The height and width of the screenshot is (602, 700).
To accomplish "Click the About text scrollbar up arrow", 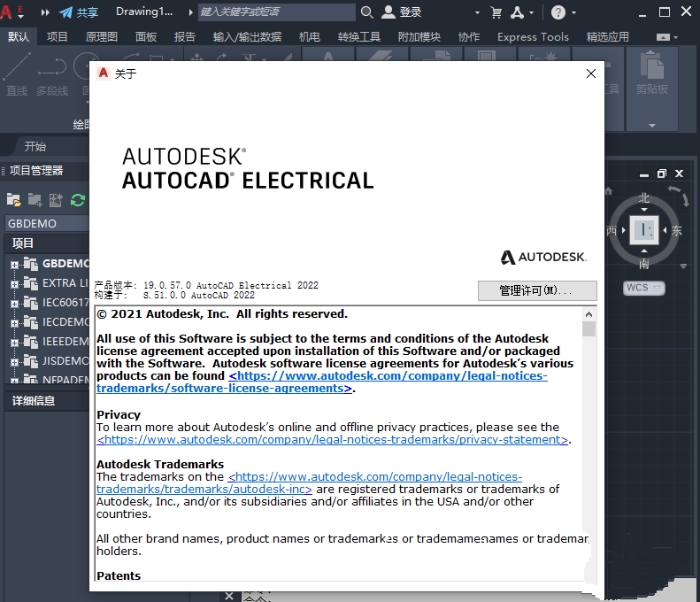I will click(588, 314).
